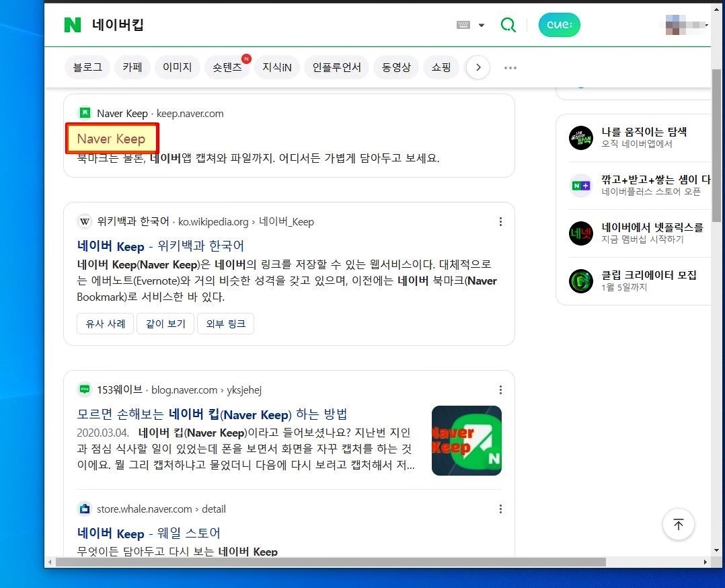Click the vertical scrollbar thumb
Screen dimensions: 725x588
click(x=716, y=146)
